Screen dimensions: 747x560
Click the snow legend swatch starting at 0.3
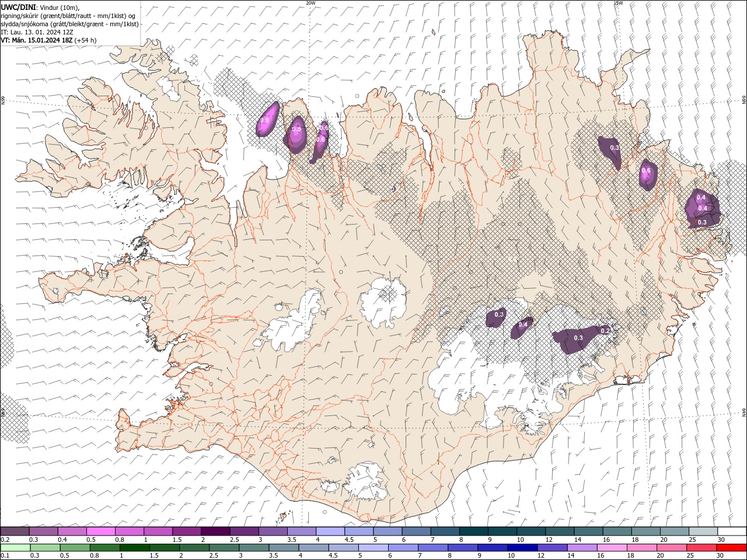pyautogui.click(x=44, y=531)
